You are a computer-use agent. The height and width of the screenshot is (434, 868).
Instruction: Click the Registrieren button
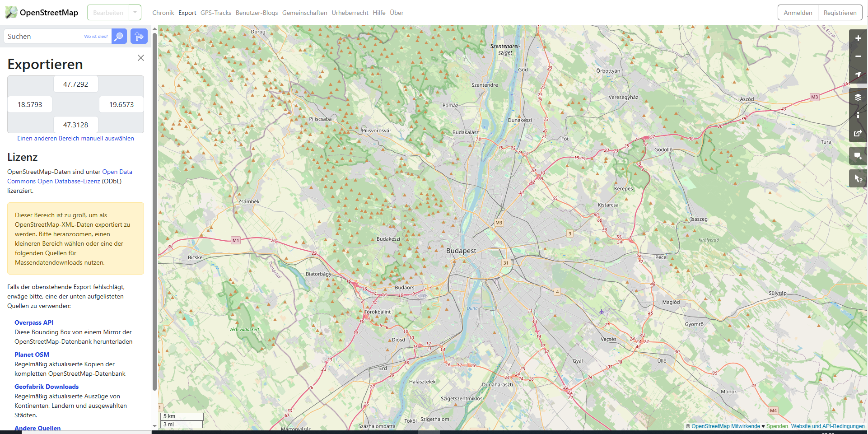point(840,13)
